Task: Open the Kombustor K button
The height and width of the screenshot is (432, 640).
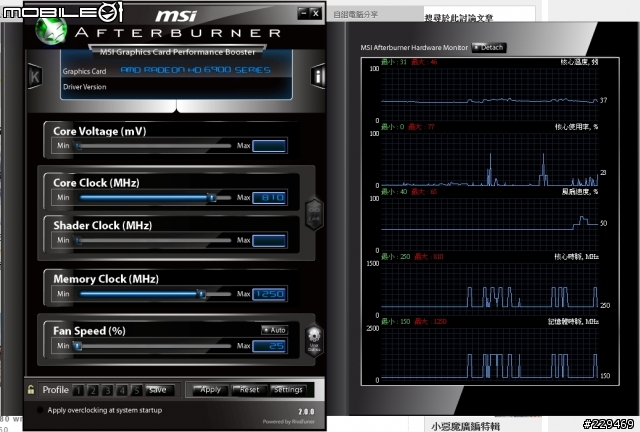Action: pyautogui.click(x=35, y=76)
